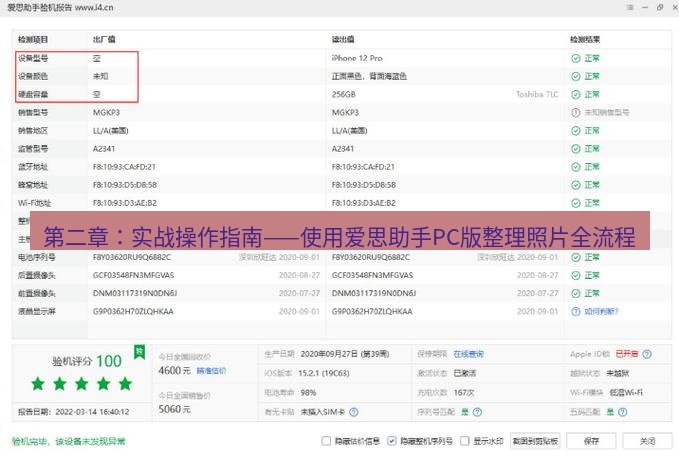Open the 在线查询 warranty link
This screenshot has height=460, width=679.
(468, 354)
